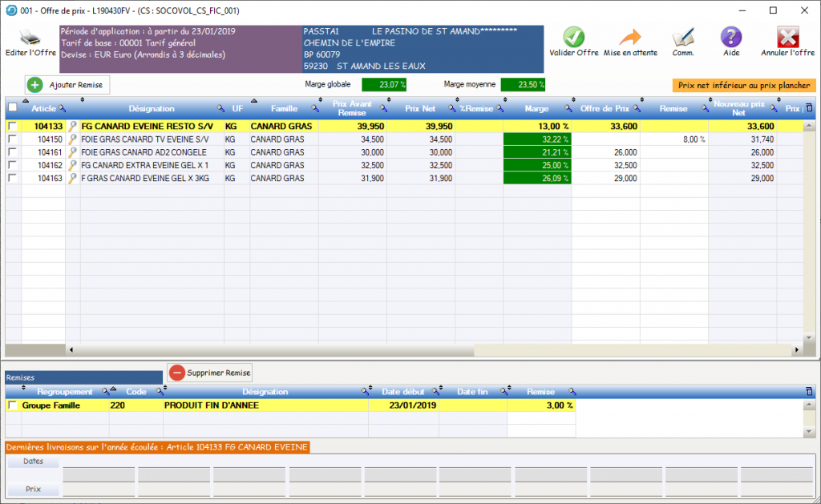Sort by the Offre de Prix header
Image resolution: width=821 pixels, height=504 pixels.
605,108
